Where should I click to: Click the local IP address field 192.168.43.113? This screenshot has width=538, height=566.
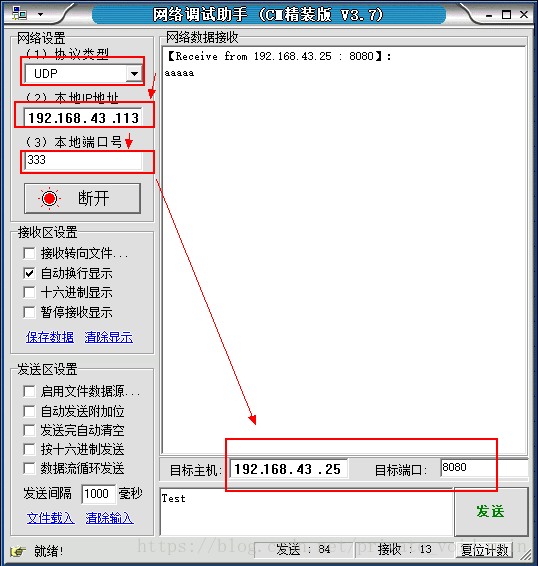pyautogui.click(x=83, y=118)
